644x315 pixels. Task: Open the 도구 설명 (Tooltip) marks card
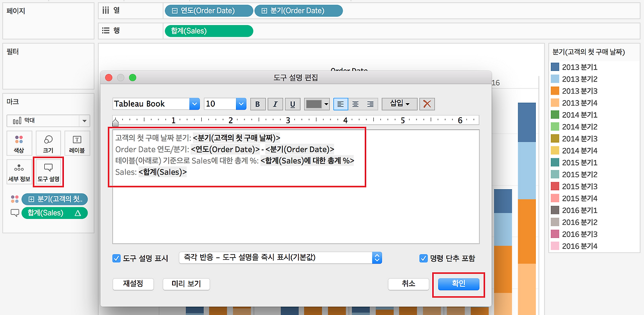click(x=48, y=172)
